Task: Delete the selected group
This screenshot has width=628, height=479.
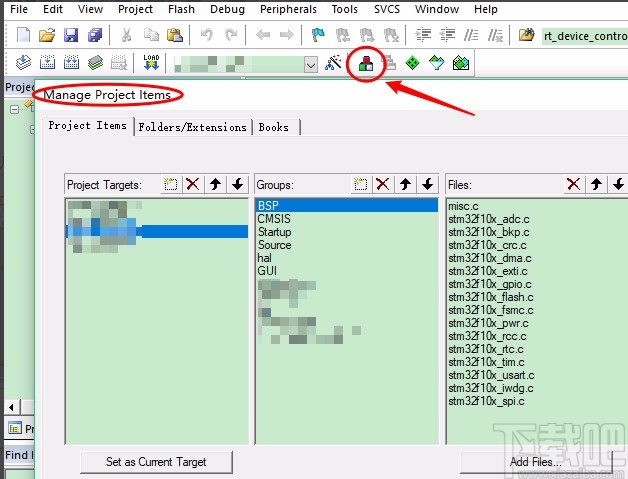Action: (x=382, y=184)
